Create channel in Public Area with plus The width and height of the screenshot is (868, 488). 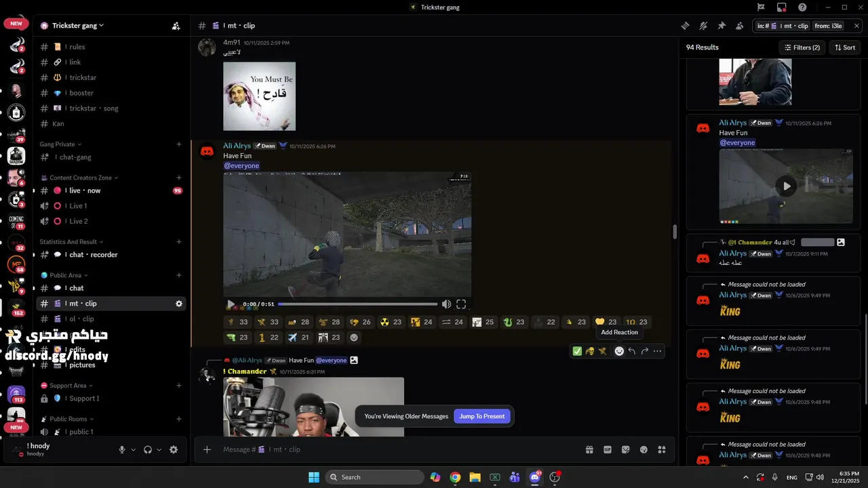[x=179, y=275]
